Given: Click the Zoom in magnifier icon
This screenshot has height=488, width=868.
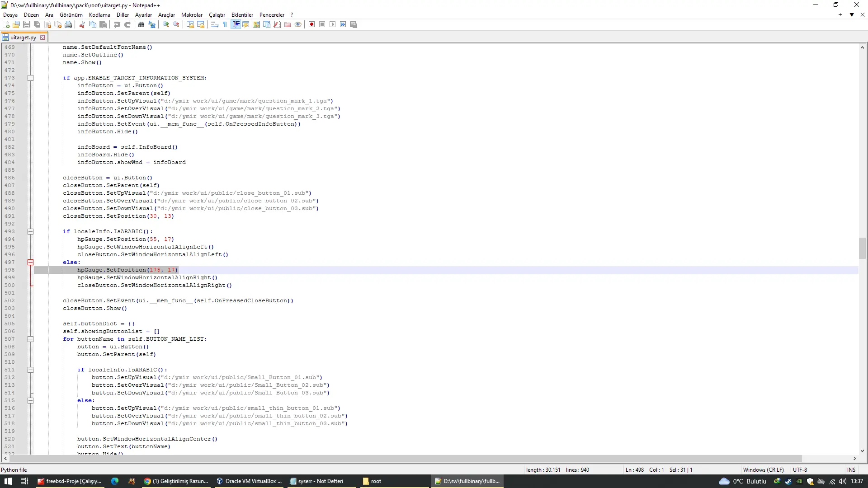Looking at the screenshot, I should [166, 24].
